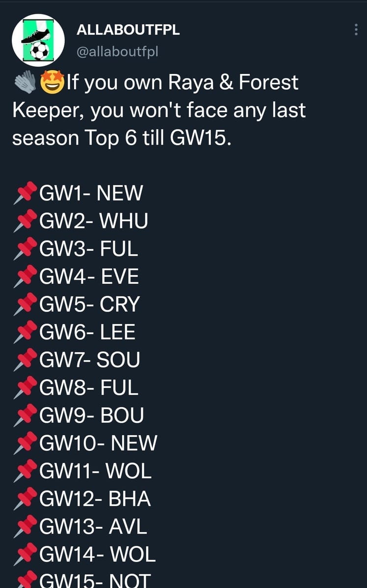Click the GW9- BOU text line
This screenshot has width=367, height=588.
point(91,416)
